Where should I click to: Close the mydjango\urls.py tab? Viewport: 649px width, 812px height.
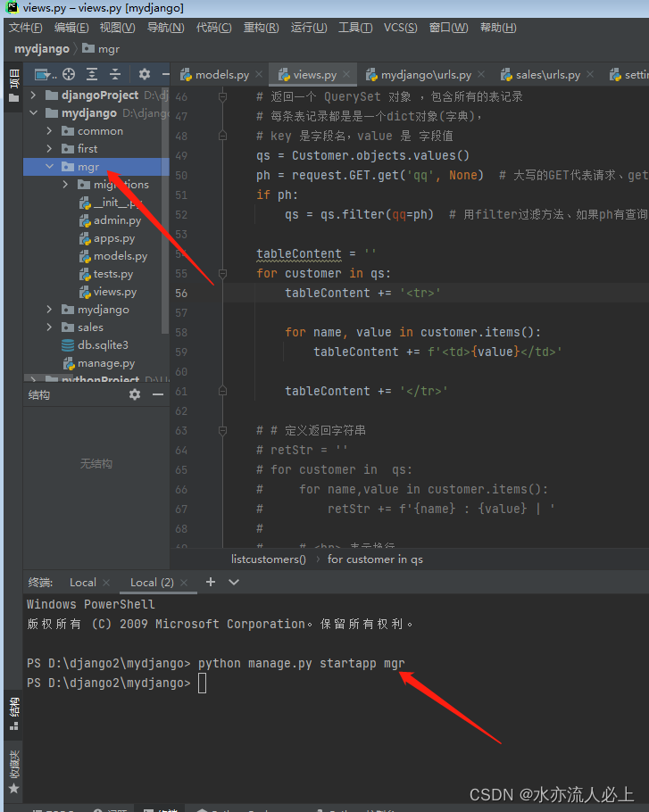pyautogui.click(x=481, y=75)
